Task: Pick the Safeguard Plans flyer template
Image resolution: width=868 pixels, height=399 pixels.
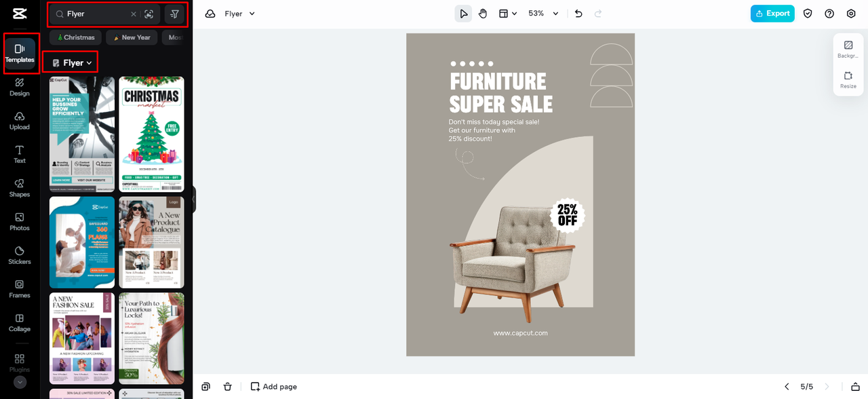Action: pos(82,242)
